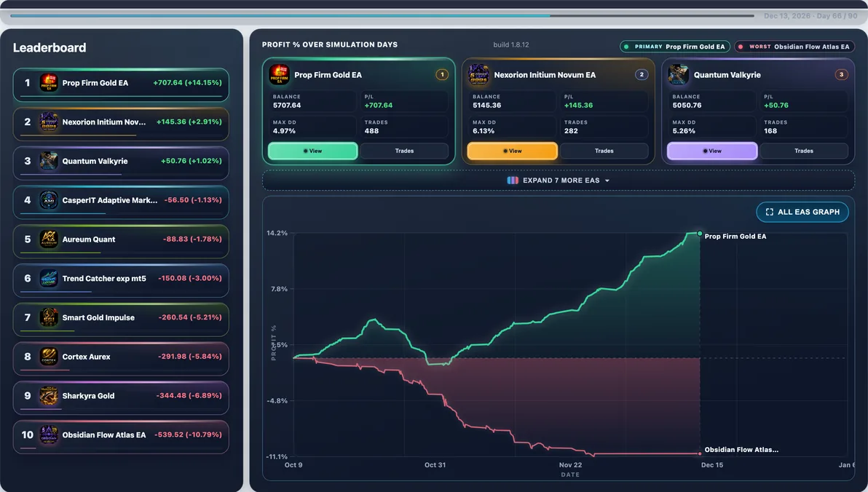Click Obsidian Flow Atlas EA avatar icon
868x492 pixels.
49,435
